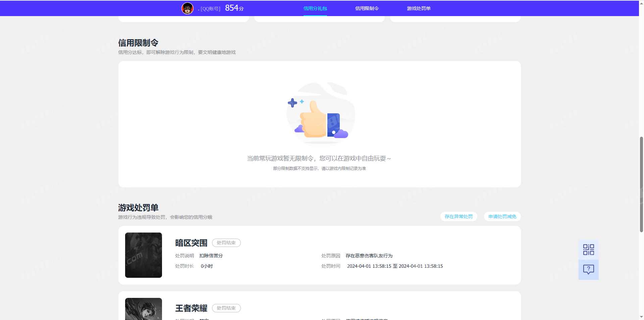The image size is (644, 320).
Task: Switch to 信用分礼包 tab
Action: pyautogui.click(x=315, y=8)
